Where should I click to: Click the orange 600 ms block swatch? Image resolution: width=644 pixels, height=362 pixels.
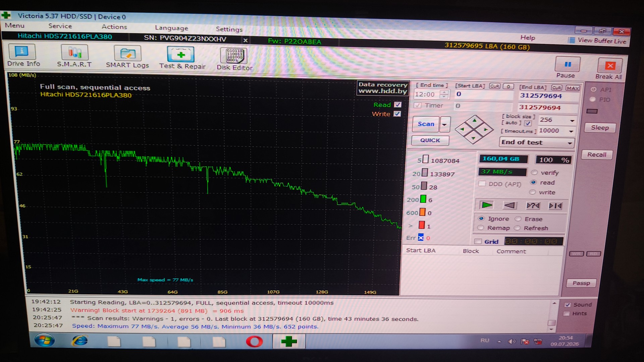pyautogui.click(x=422, y=212)
